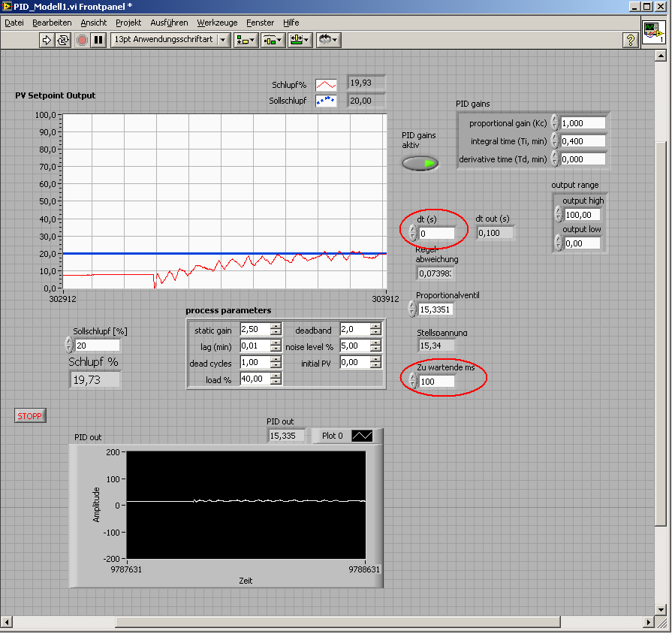Open the Align Objects tool

(245, 40)
